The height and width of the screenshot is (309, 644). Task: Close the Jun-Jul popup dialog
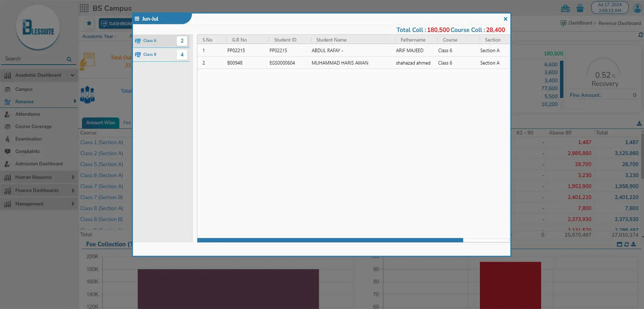pos(505,19)
